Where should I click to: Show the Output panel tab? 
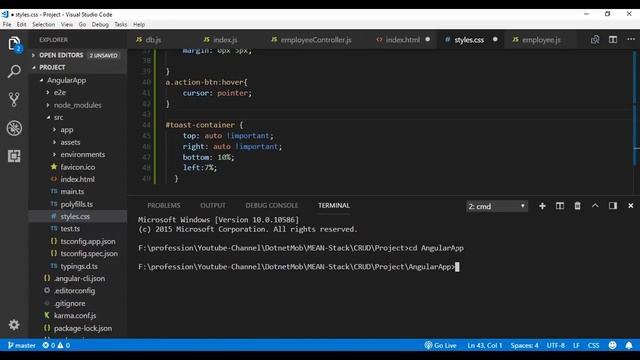point(213,206)
